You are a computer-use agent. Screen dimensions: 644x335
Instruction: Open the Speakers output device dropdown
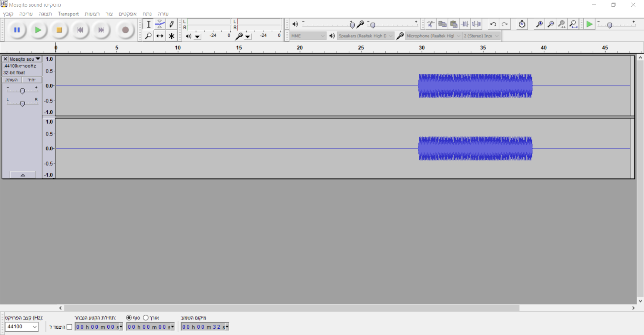click(x=366, y=36)
